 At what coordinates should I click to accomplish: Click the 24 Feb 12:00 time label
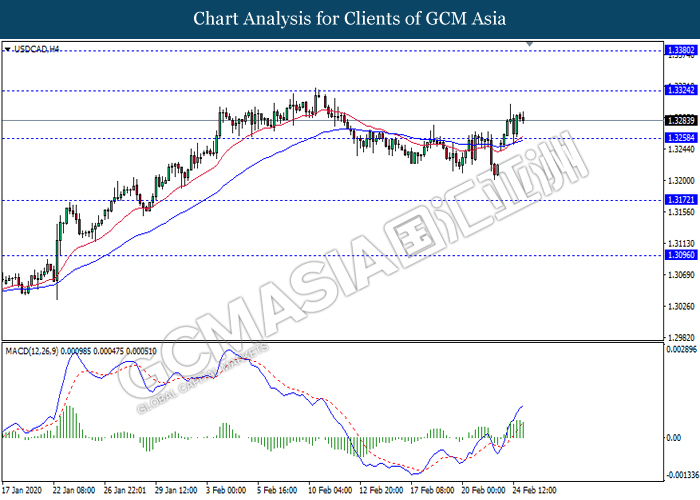pos(534,490)
